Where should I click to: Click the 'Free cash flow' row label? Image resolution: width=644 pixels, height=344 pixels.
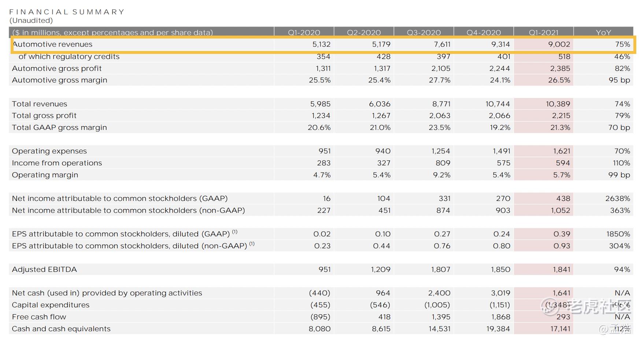(39, 317)
